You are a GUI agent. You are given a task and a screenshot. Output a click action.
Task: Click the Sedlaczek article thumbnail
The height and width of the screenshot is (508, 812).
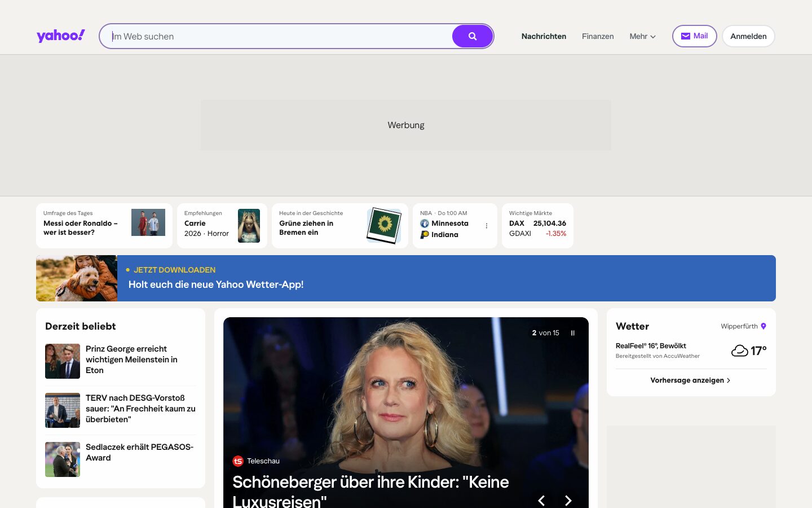(x=63, y=459)
